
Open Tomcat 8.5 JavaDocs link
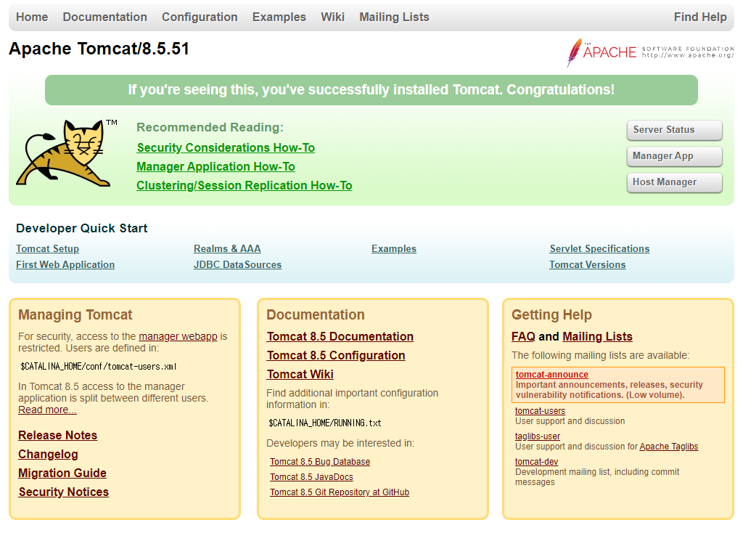311,477
